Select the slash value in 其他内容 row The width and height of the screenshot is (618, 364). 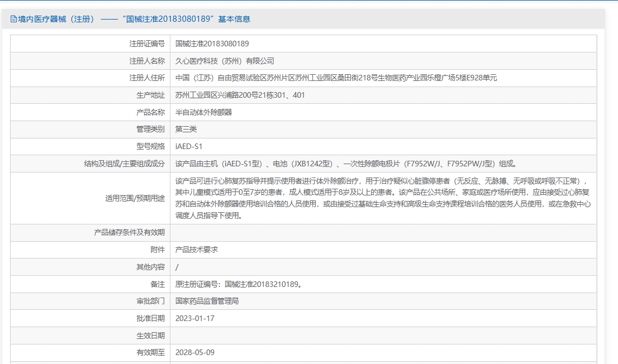(177, 267)
